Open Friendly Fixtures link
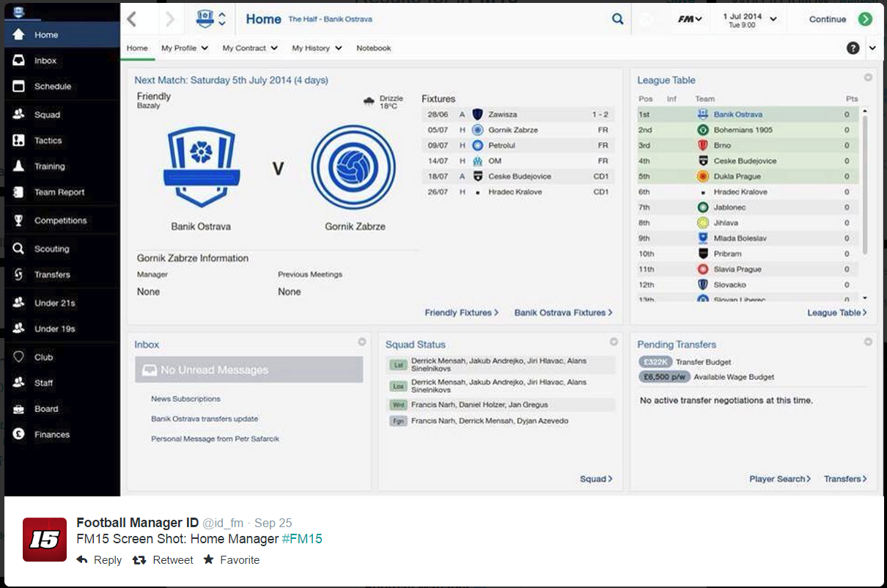 [462, 312]
